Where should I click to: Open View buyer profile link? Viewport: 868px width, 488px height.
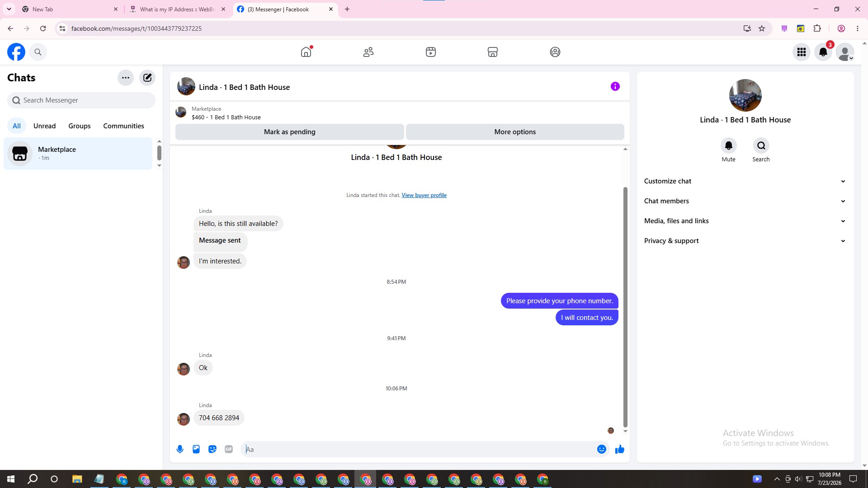pos(424,195)
